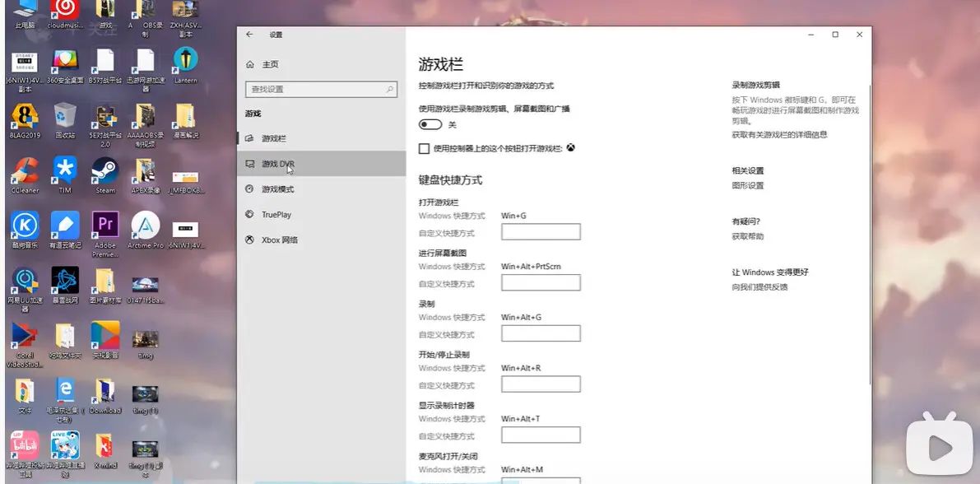
Task: Open the 图形设置 link
Action: coord(747,186)
